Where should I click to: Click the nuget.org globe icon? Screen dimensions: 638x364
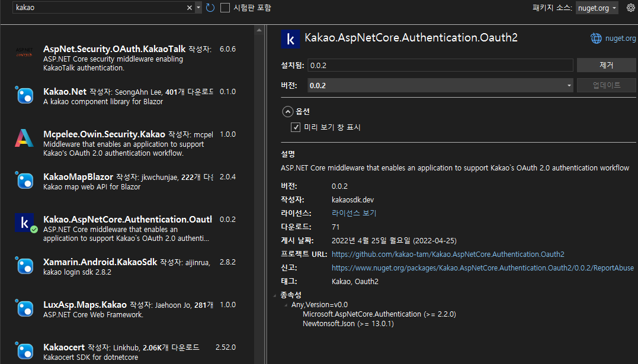[x=596, y=38]
